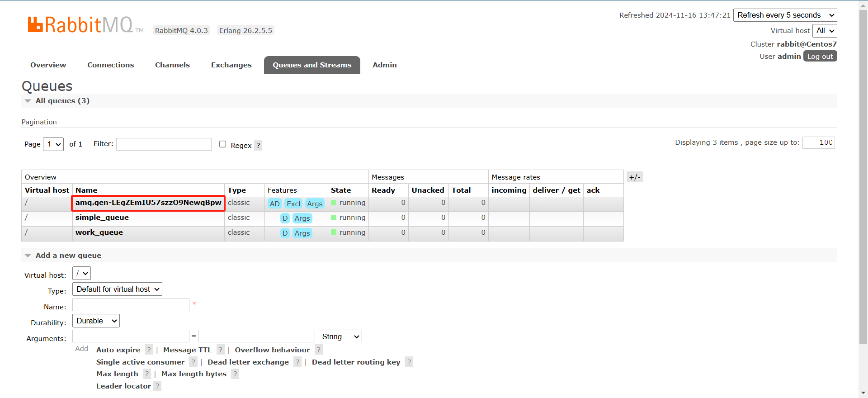
Task: Collapse the All queues section
Action: click(62, 100)
